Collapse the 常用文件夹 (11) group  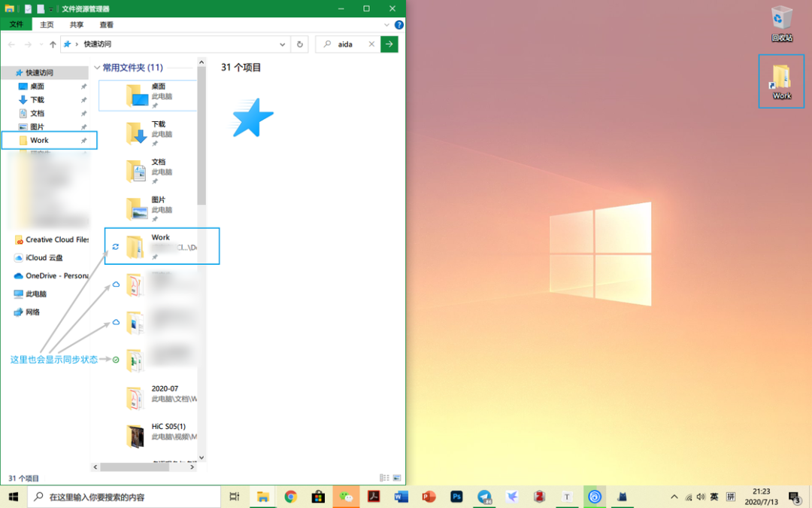(x=97, y=68)
